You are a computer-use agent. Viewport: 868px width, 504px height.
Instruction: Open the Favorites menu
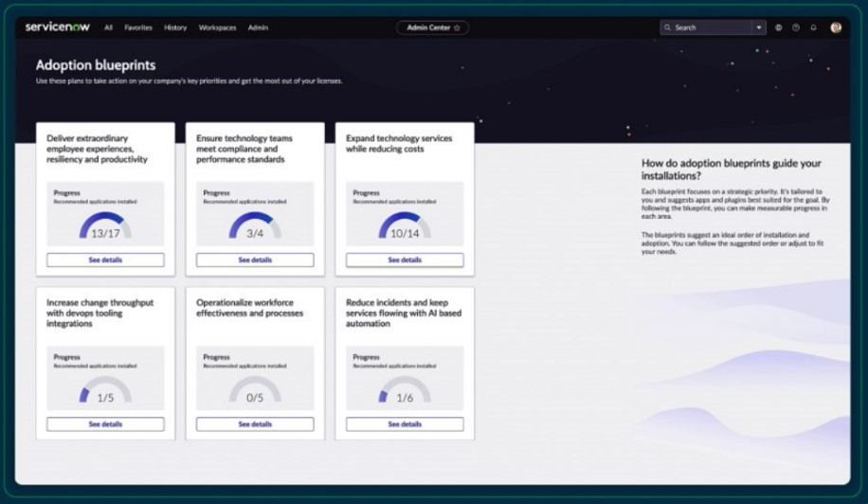[138, 28]
